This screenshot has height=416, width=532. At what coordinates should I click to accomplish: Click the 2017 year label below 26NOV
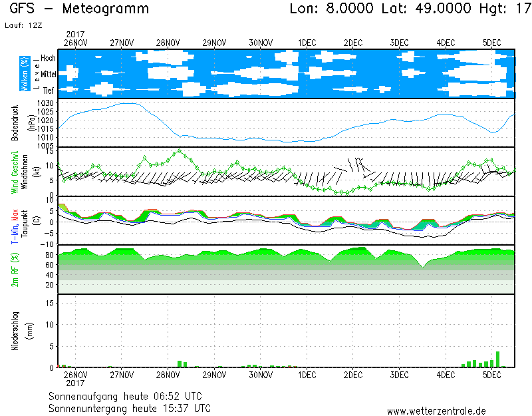(x=75, y=383)
